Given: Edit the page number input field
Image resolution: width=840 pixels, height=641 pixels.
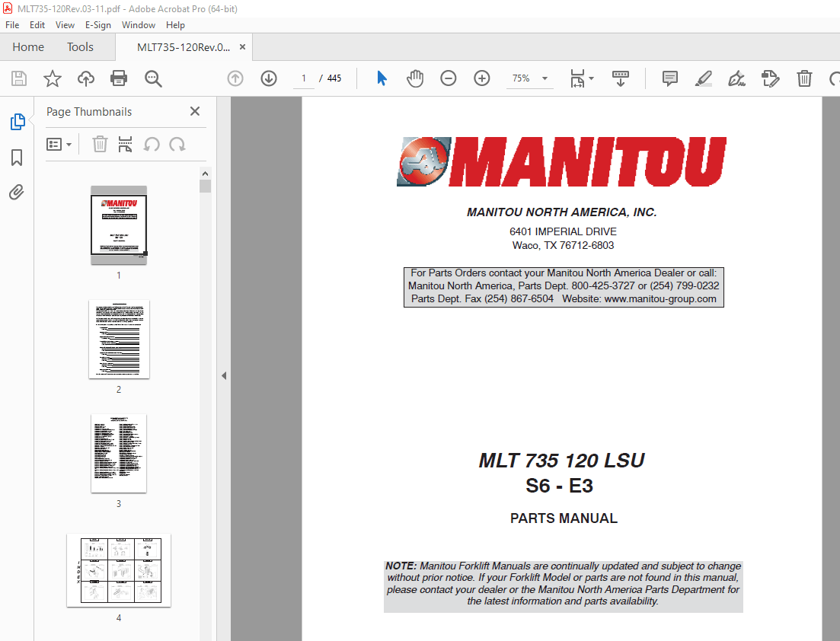Looking at the screenshot, I should 303,78.
